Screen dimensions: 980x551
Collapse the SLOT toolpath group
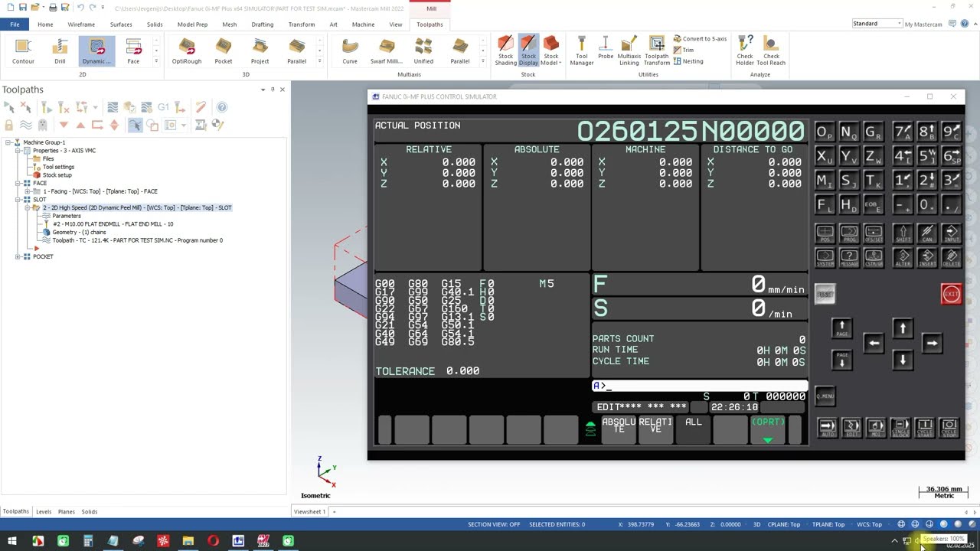click(x=18, y=200)
